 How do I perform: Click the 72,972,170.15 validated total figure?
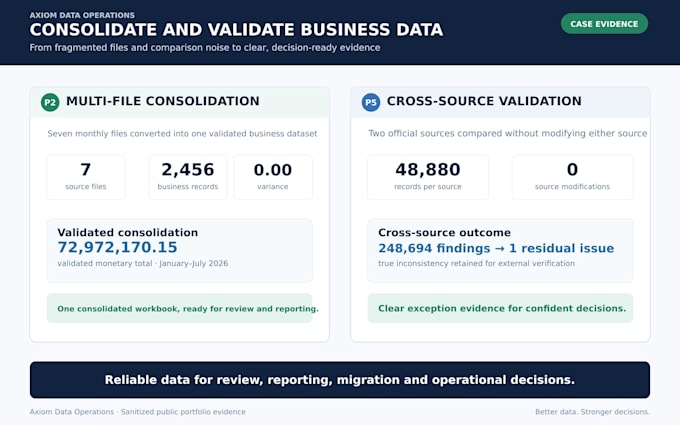click(x=118, y=247)
